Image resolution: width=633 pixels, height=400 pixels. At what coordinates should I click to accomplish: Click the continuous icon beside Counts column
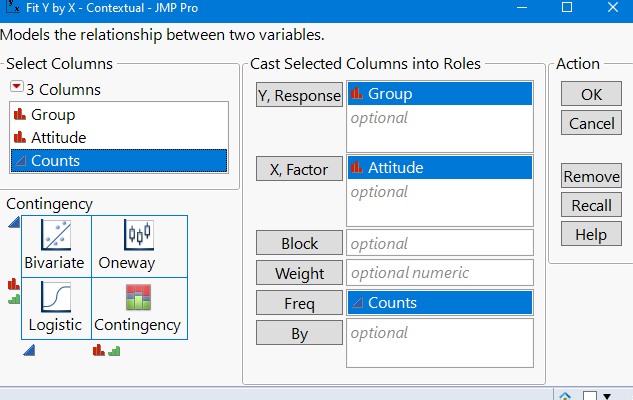coord(20,161)
